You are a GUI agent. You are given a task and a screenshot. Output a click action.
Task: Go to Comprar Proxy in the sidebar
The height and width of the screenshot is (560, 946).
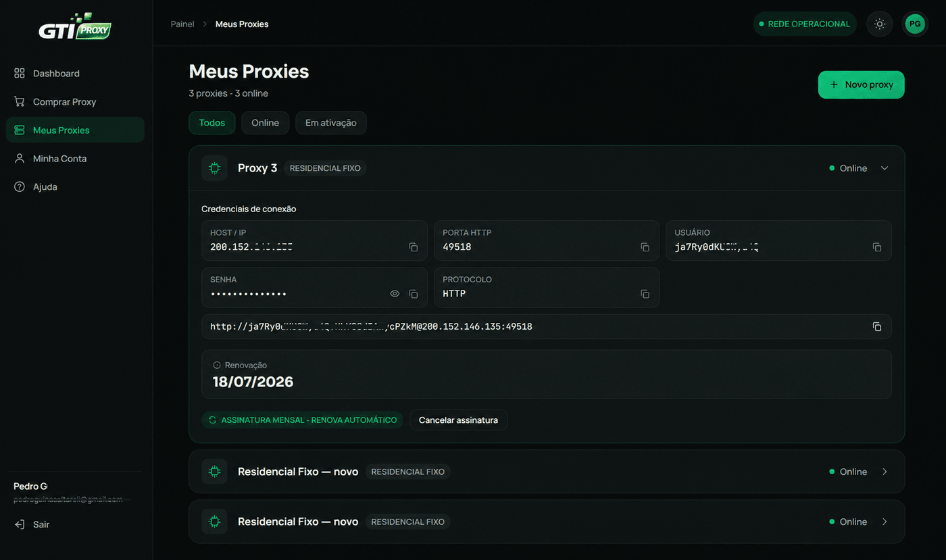tap(75, 101)
